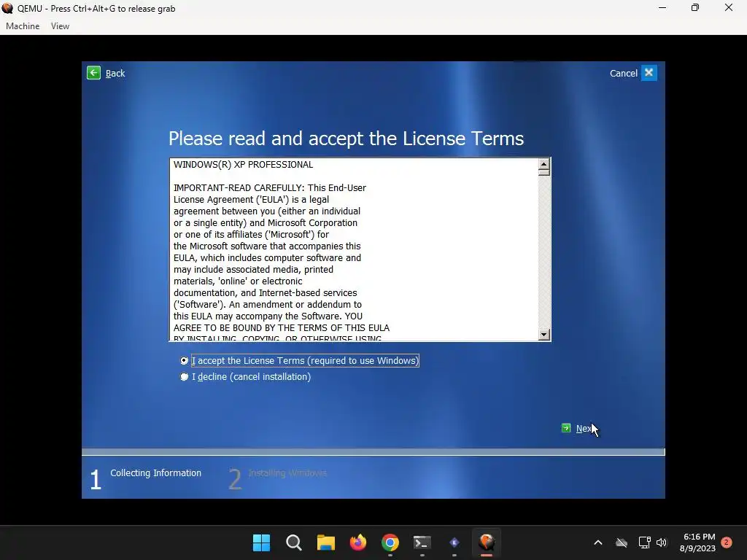
Task: Minimize the QEMU window
Action: point(662,7)
